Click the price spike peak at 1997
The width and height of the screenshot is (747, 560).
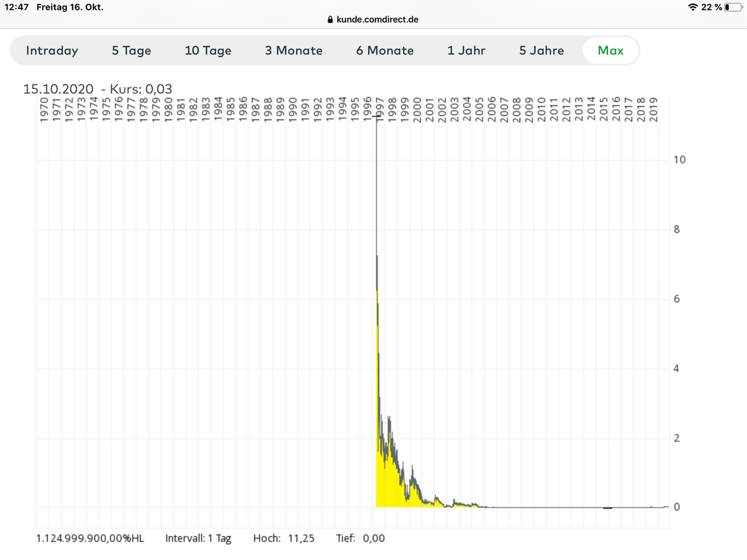click(x=376, y=120)
